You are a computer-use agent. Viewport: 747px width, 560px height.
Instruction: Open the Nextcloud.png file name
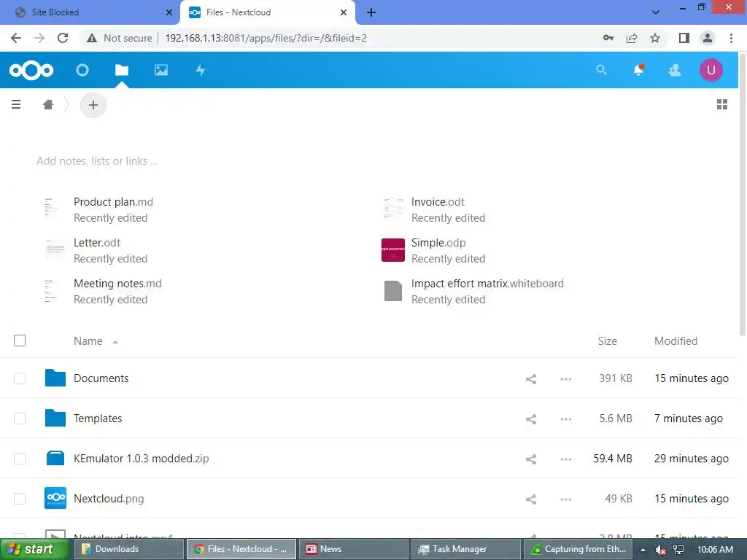(109, 499)
